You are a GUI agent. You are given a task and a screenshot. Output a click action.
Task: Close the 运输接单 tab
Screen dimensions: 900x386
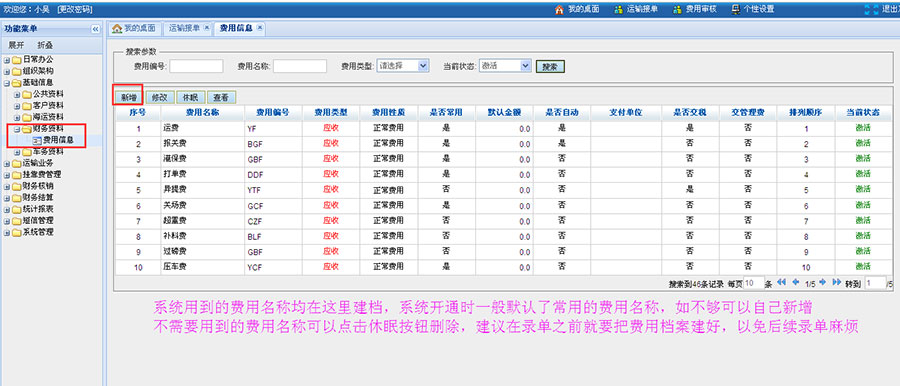206,28
